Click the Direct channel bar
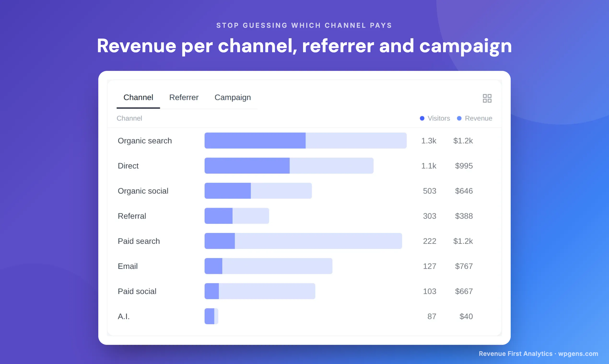This screenshot has height=364, width=609. click(x=289, y=165)
